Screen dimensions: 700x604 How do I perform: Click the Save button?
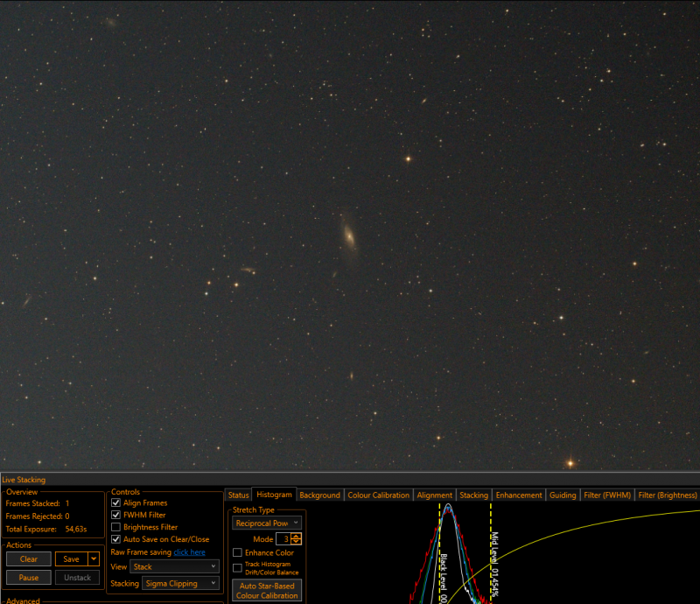(72, 558)
